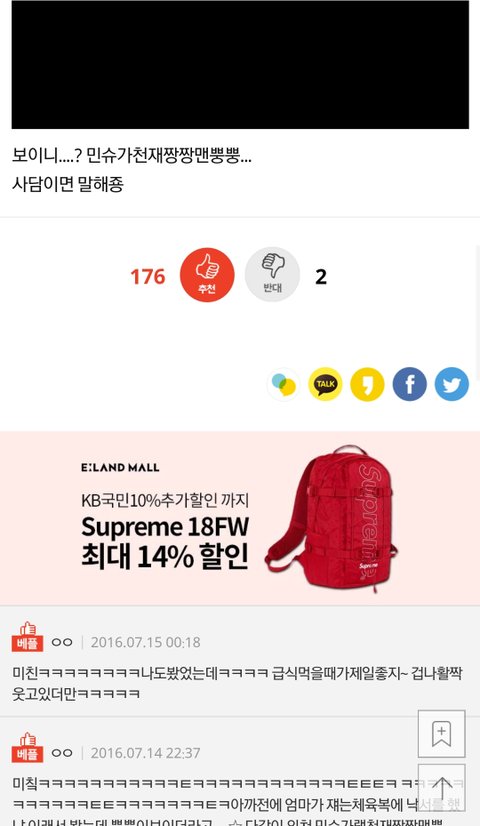This screenshot has height=826, width=480.
Task: Click the post text 사담이면 말해죵
Action: tap(67, 184)
